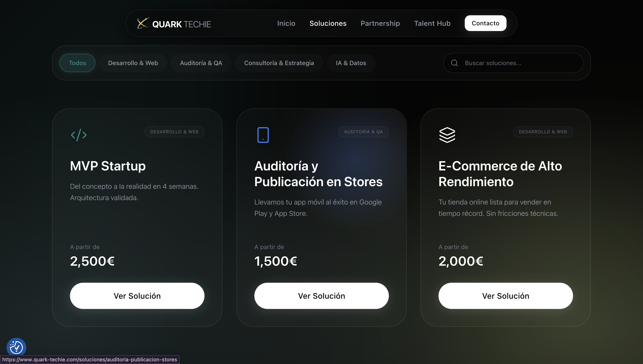Click the status bar URL preview
Viewport: 643px width, 364px height.
pyautogui.click(x=90, y=359)
